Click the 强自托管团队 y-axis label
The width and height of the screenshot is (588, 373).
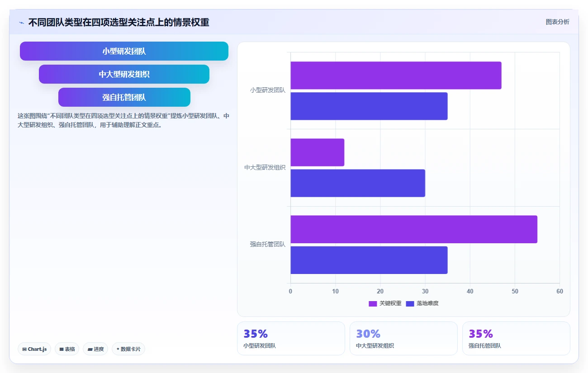[x=268, y=244]
